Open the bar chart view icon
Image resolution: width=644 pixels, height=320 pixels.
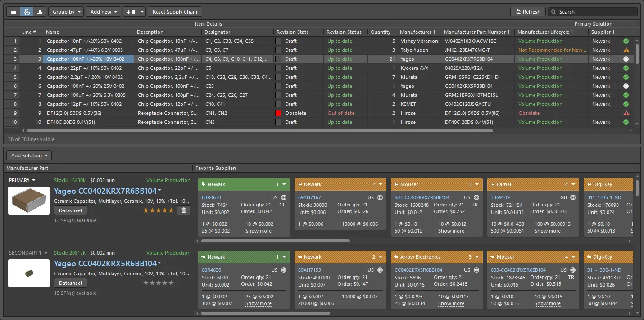pos(40,12)
